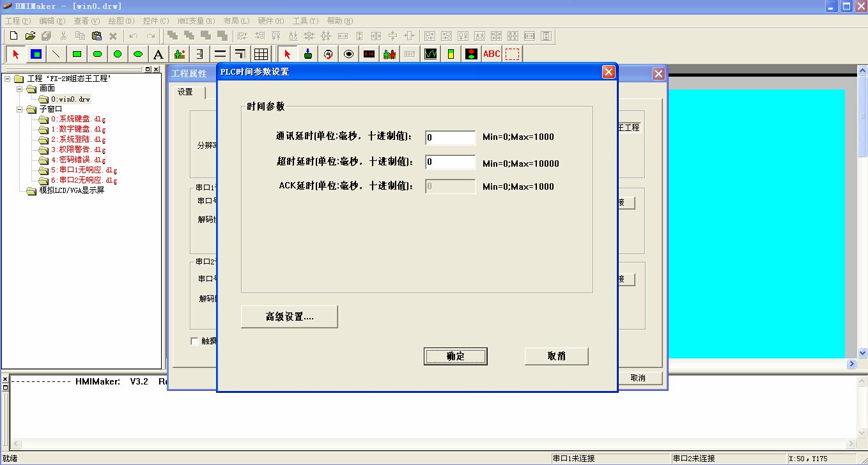This screenshot has height=465, width=868.
Task: Select 3:权限警告.dlg in the tree
Action: pos(78,149)
